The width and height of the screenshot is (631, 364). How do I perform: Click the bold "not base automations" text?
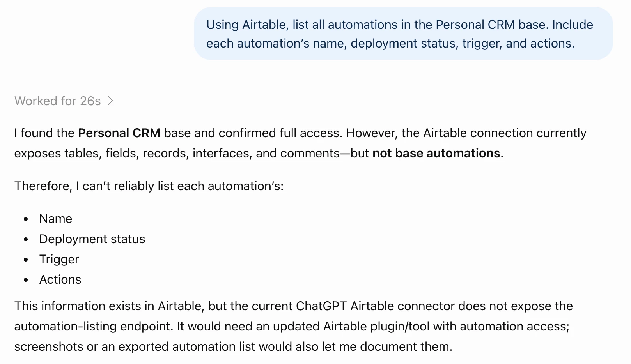[436, 153]
